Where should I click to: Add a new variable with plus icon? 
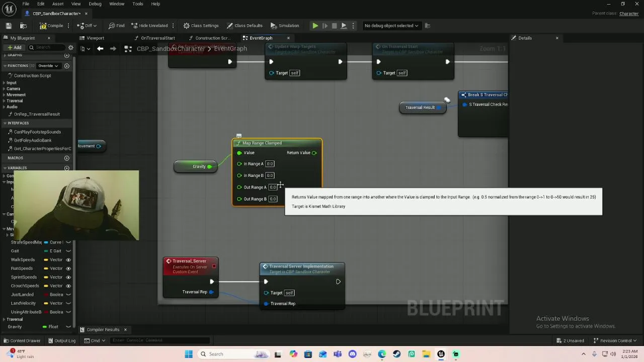[x=66, y=168]
